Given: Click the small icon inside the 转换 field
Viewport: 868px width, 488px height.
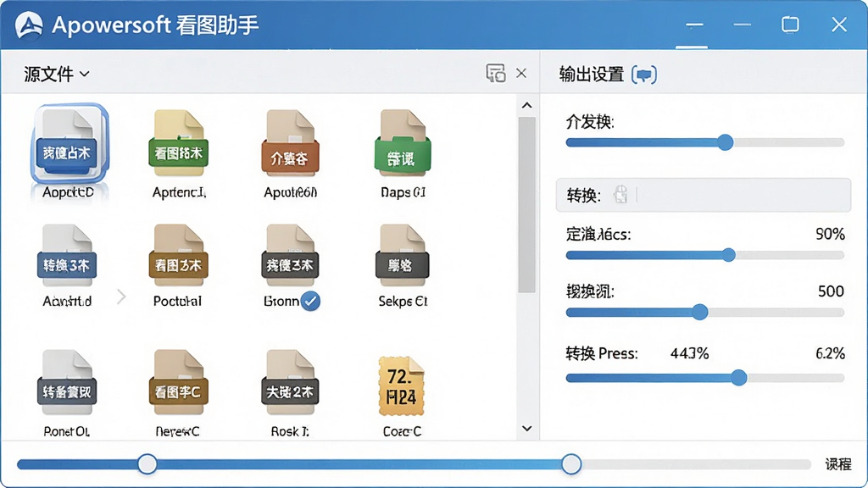Looking at the screenshot, I should 620,194.
